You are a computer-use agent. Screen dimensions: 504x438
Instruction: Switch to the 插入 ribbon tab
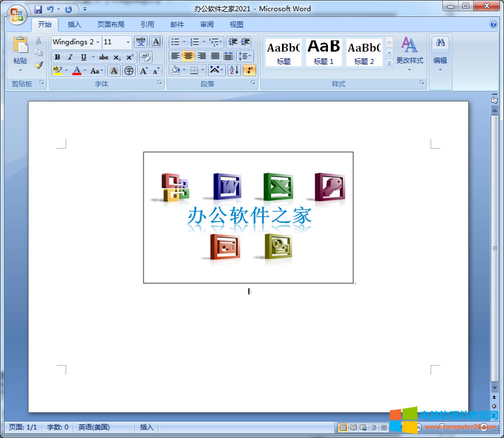(75, 24)
